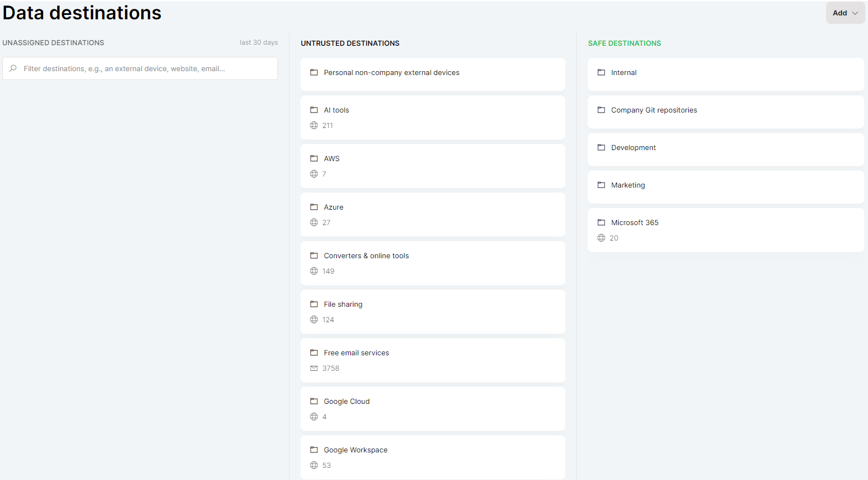Viewport: 868px width, 480px height.
Task: Click the 20 count under Microsoft 365
Action: [x=614, y=238]
